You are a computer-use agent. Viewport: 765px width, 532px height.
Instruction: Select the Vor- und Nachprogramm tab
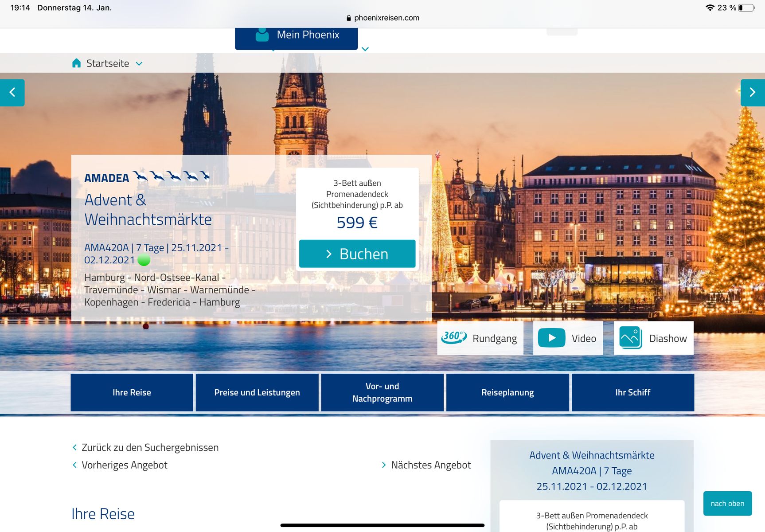click(382, 392)
